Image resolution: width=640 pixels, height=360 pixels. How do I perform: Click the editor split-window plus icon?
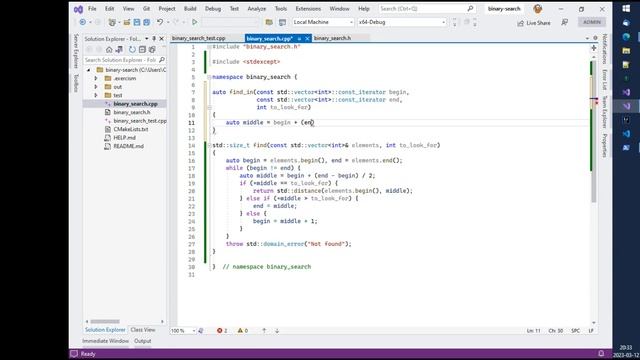point(594,48)
